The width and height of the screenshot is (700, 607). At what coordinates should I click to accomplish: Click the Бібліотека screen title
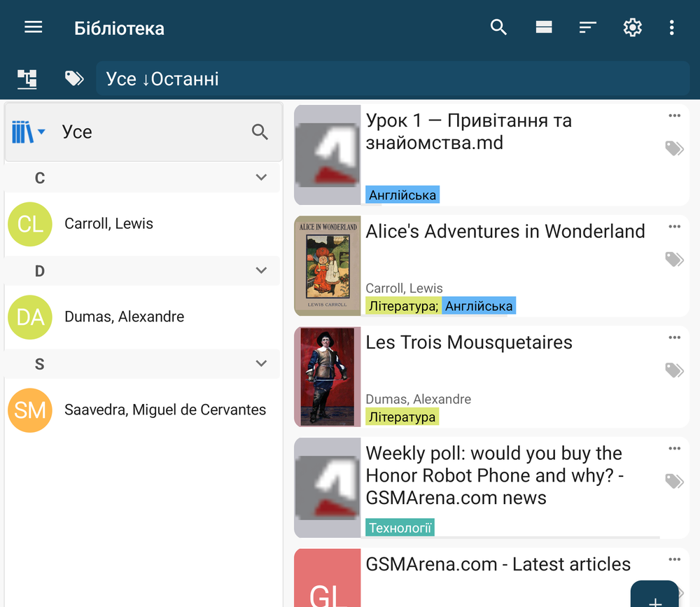point(119,28)
